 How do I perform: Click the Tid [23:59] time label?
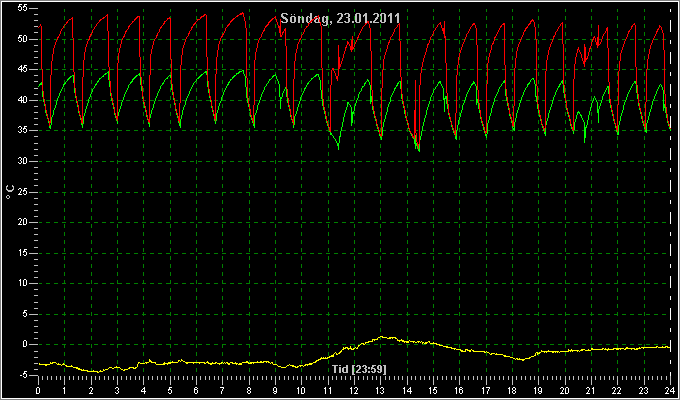359,369
